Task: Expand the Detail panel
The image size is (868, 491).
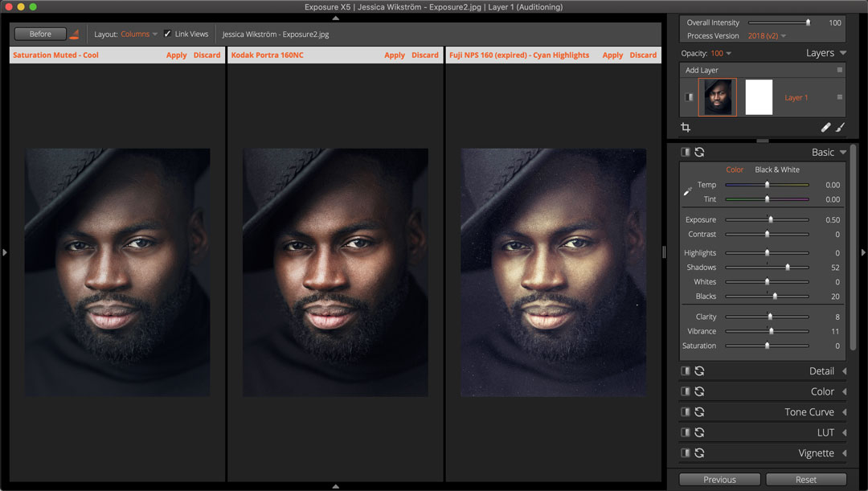Action: (844, 371)
